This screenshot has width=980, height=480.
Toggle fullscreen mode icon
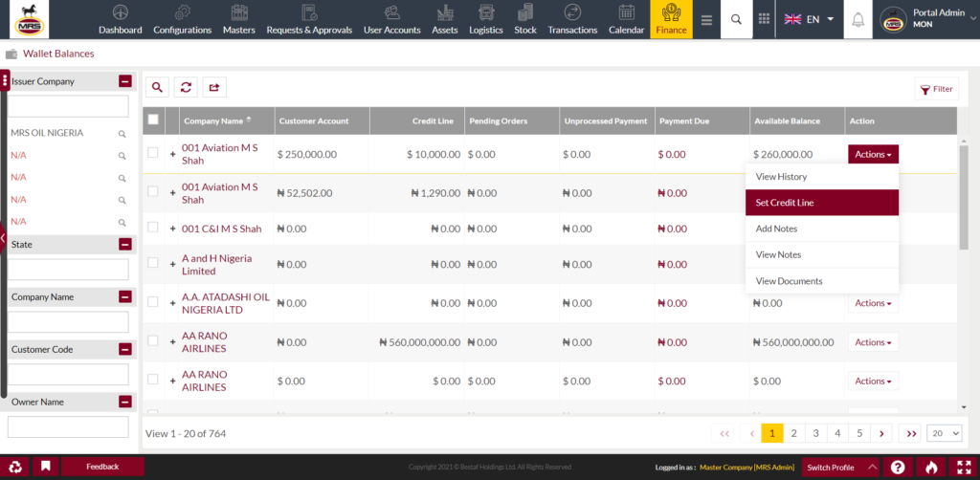[963, 467]
